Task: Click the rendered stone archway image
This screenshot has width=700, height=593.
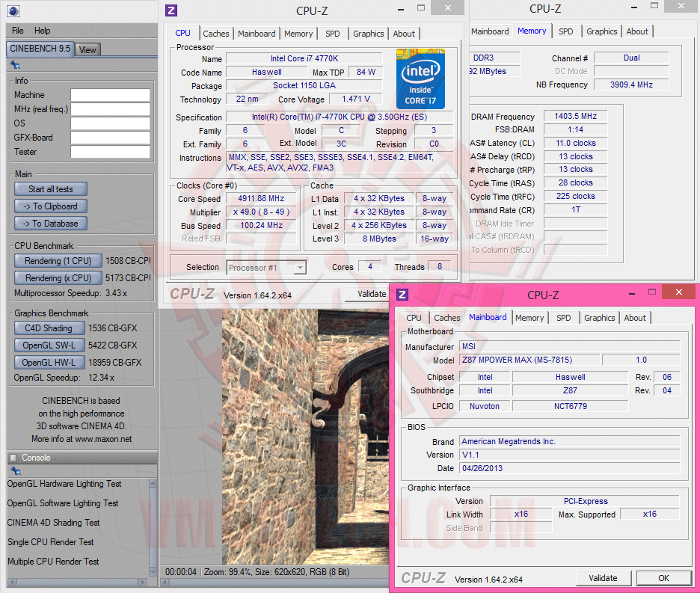Action: coord(306,437)
